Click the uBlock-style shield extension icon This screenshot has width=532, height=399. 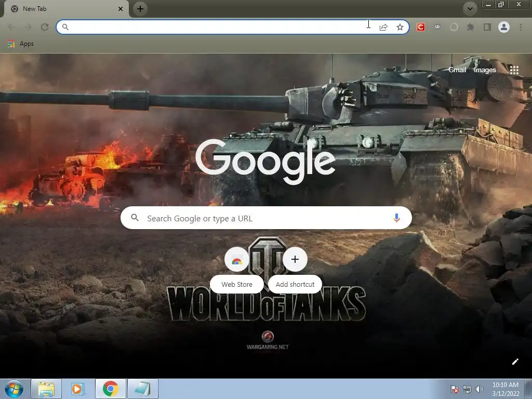coord(437,27)
